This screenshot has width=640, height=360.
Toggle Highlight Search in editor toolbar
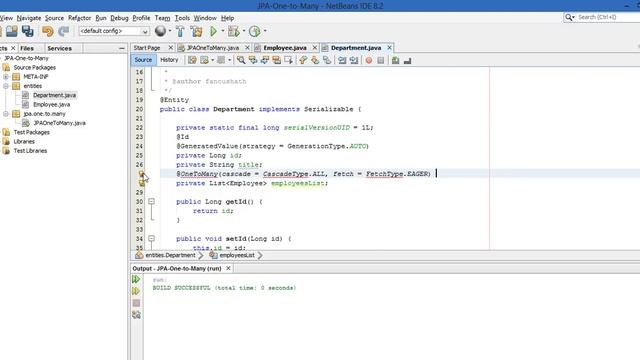[x=277, y=60]
